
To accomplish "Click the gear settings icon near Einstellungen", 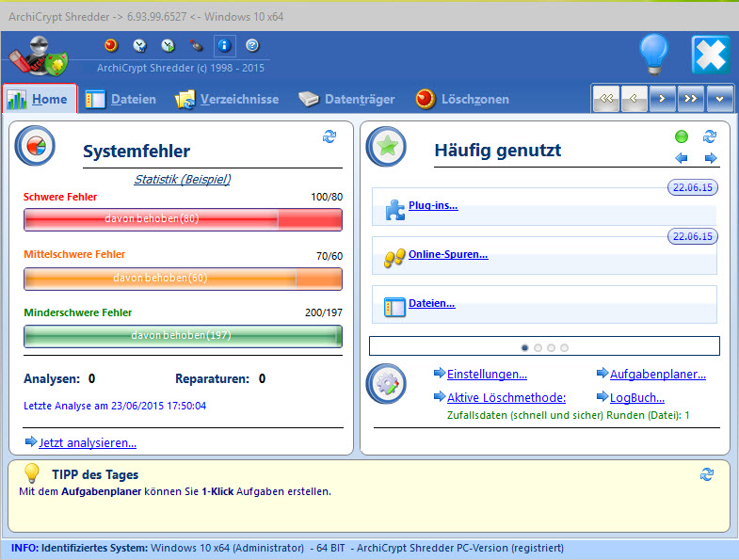I will (388, 384).
